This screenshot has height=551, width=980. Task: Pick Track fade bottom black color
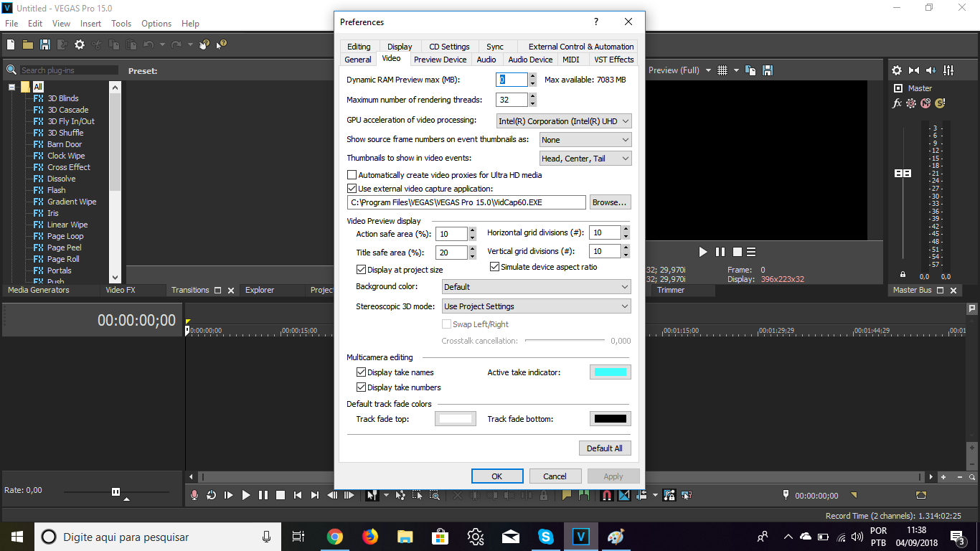[611, 419]
